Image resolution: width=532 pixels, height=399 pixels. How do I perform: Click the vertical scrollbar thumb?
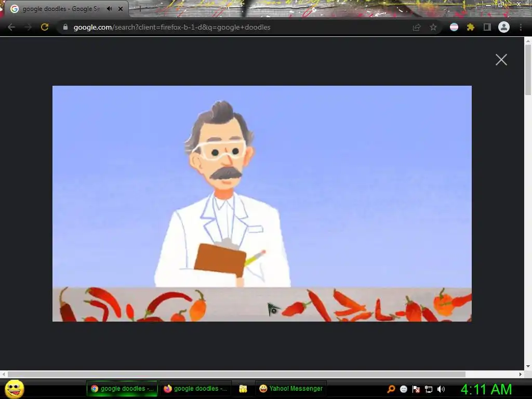pos(528,70)
